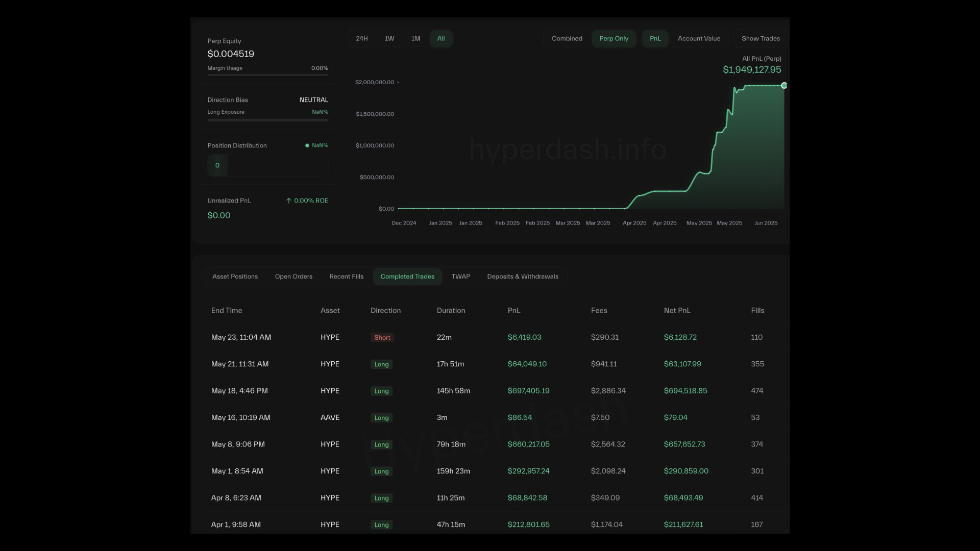Click the Long badge on AAVE trade
Screen dimensions: 980x551
click(381, 418)
